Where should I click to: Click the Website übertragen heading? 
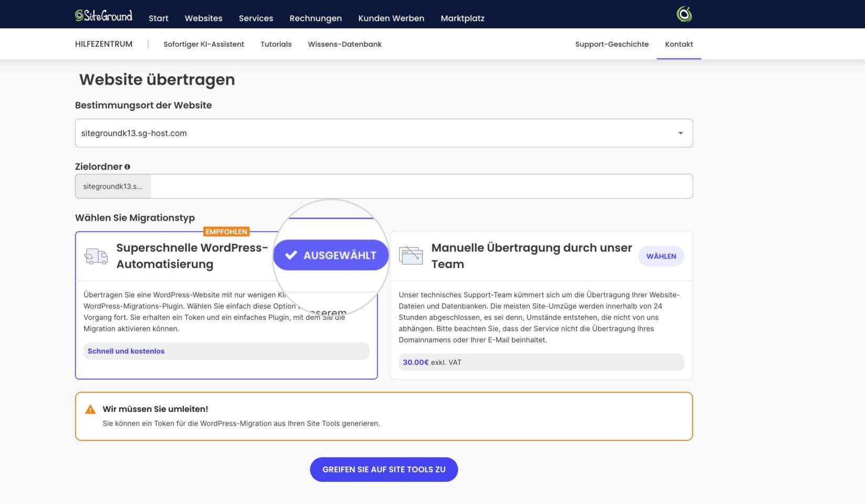point(157,79)
